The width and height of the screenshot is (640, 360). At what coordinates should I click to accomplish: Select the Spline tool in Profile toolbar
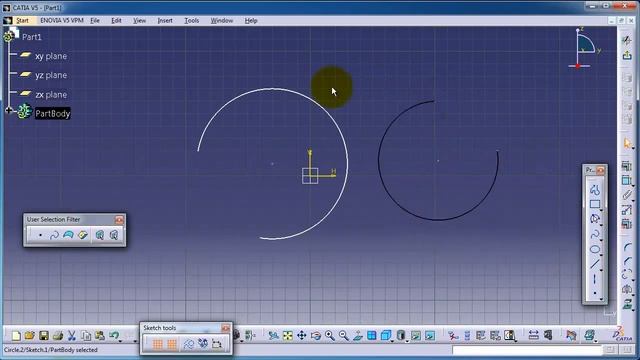(x=595, y=234)
